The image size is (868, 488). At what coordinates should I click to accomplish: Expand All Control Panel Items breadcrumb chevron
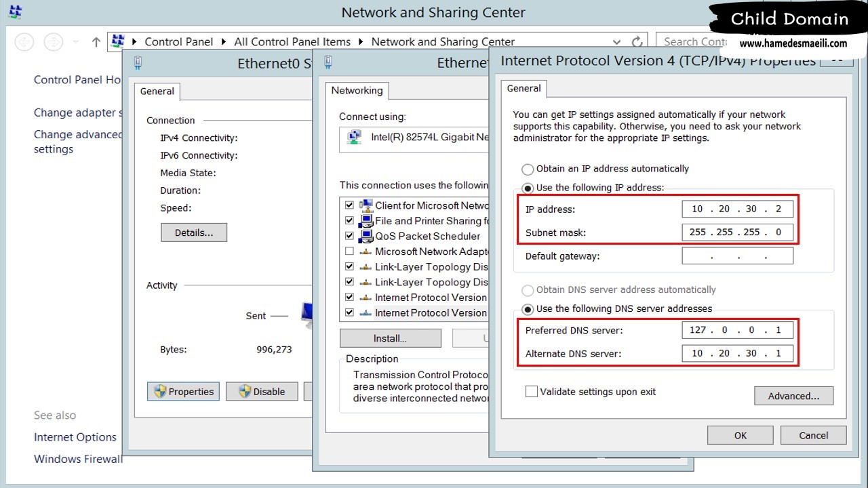pos(361,42)
